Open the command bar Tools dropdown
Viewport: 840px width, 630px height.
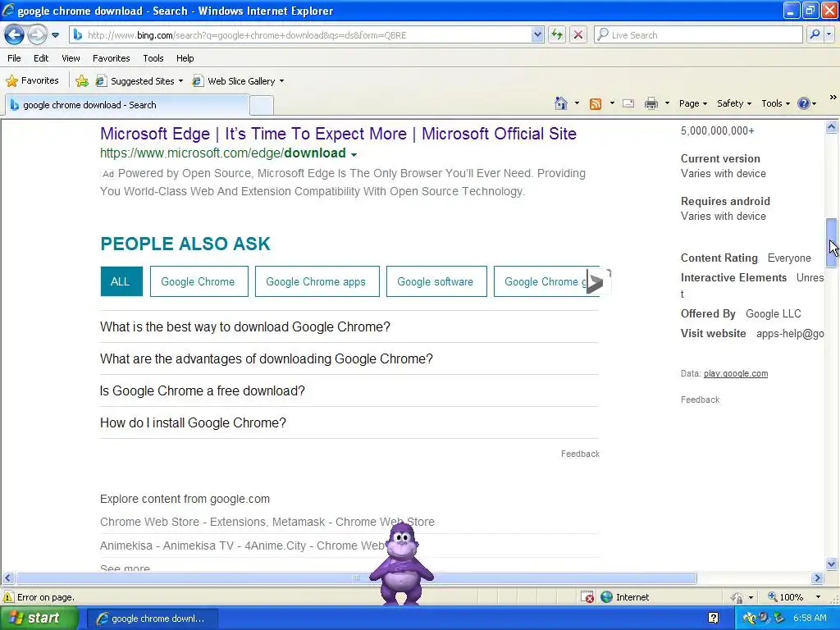[x=775, y=103]
